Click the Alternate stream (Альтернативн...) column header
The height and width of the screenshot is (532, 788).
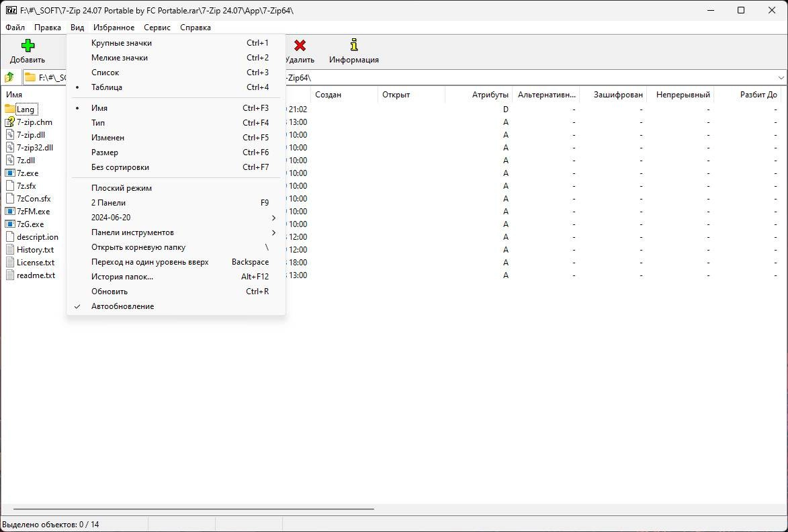pyautogui.click(x=545, y=95)
